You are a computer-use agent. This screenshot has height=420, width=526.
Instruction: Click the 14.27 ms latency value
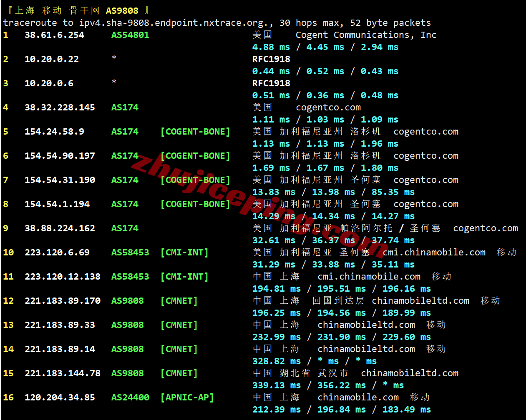click(x=393, y=216)
